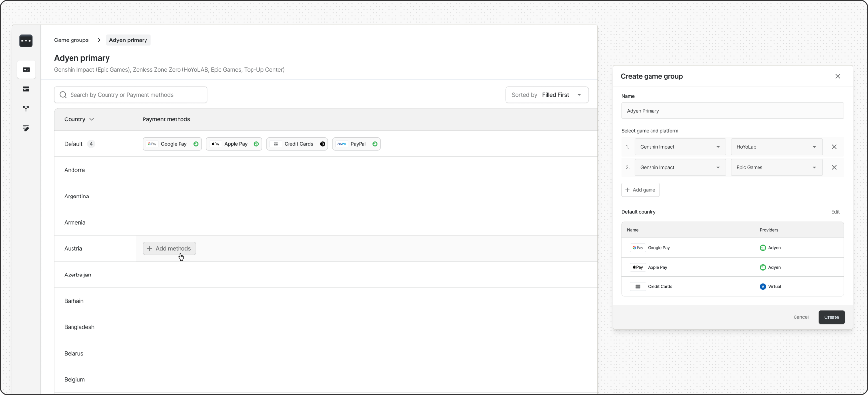868x395 pixels.
Task: Select the Barhain row
Action: coord(325,301)
